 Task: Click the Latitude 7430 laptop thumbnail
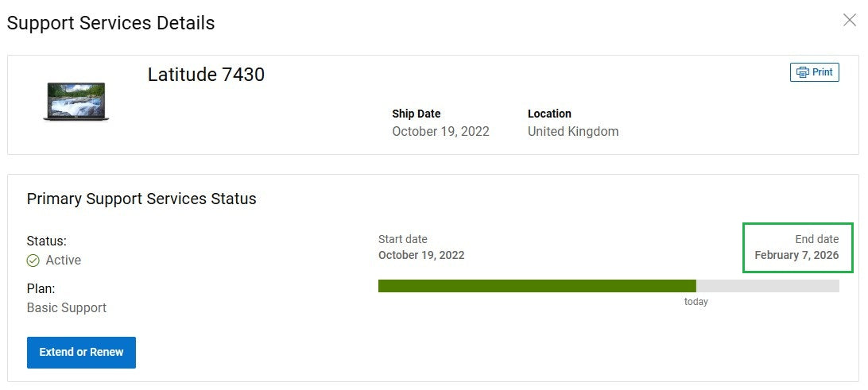tap(76, 101)
